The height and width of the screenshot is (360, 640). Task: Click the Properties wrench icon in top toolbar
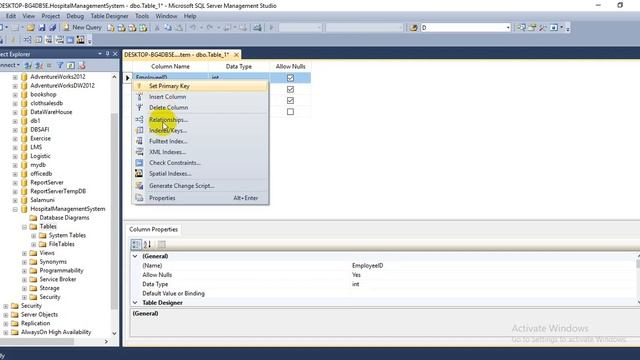542,28
